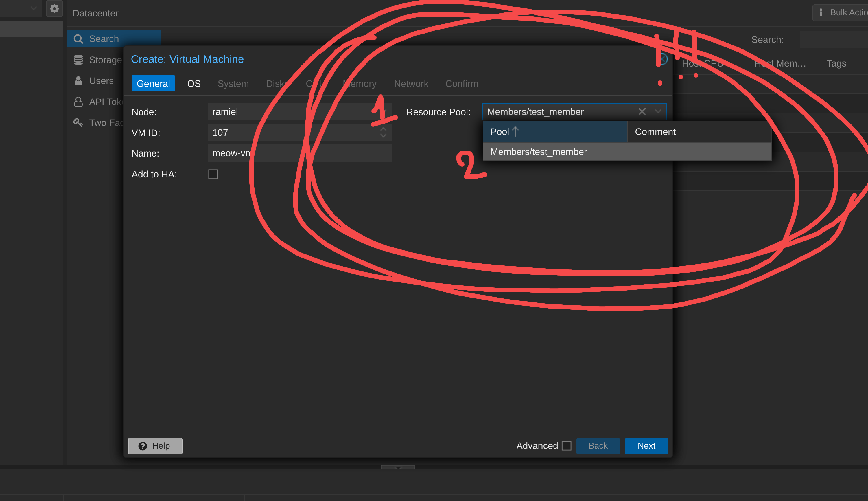Sort by the Pool column header
868x501 pixels.
click(555, 132)
